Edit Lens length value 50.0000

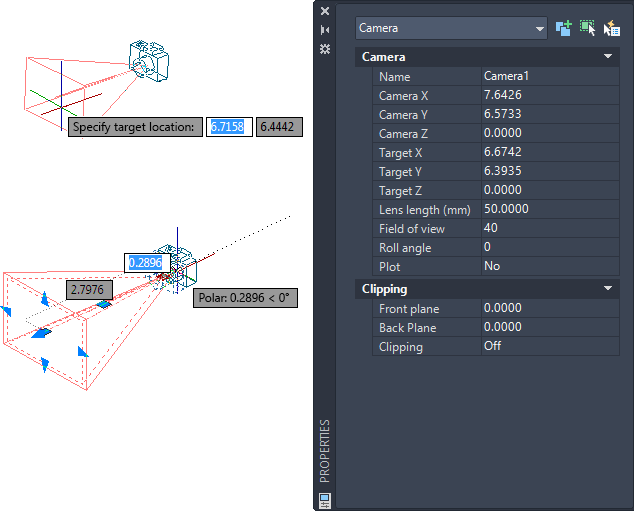(550, 209)
